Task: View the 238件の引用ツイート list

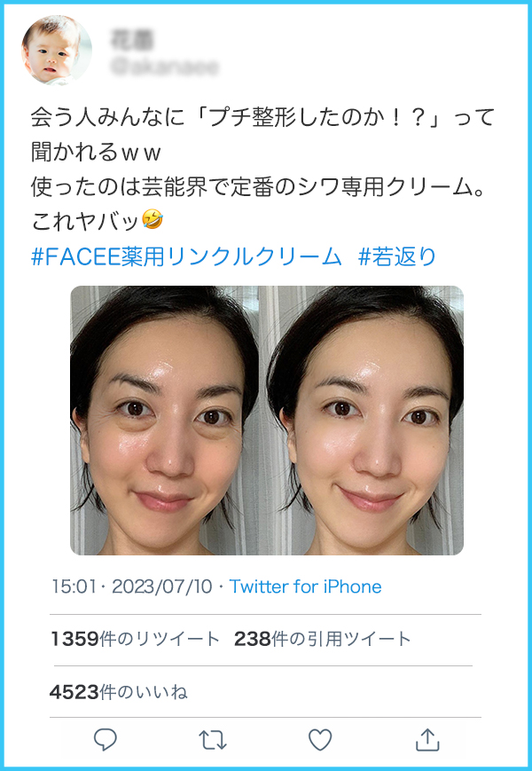Action: (x=322, y=639)
